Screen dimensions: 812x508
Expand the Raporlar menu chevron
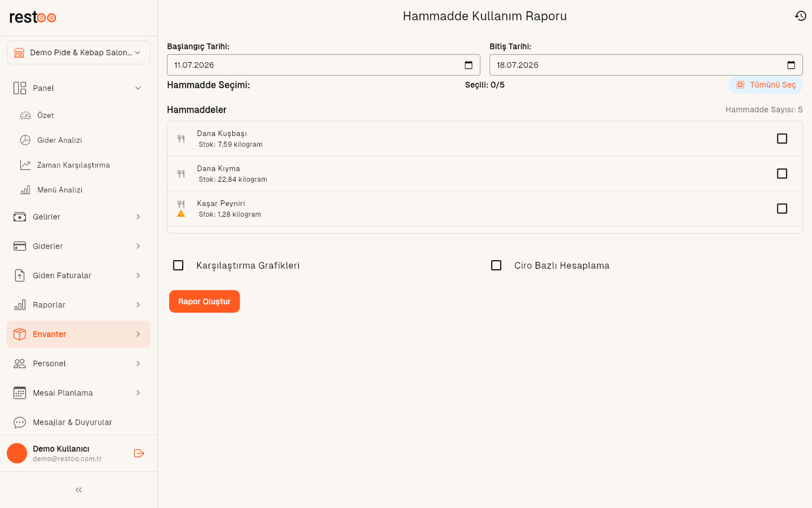pyautogui.click(x=138, y=305)
